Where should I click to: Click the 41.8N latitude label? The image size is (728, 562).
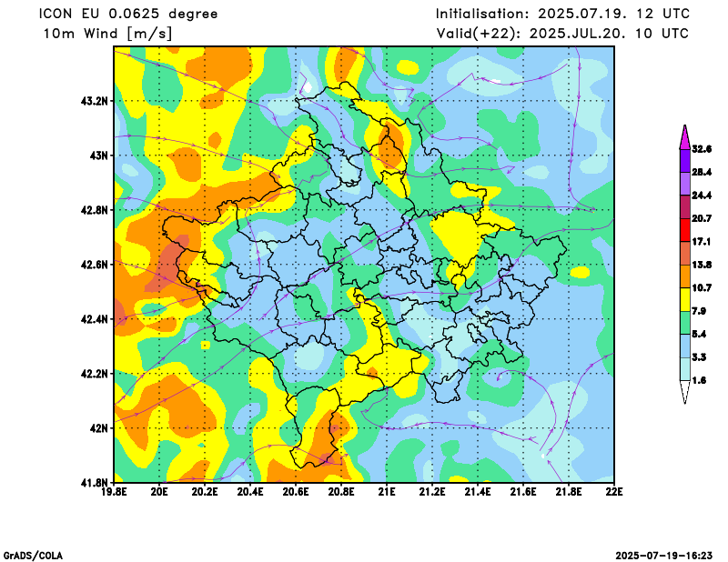(95, 482)
